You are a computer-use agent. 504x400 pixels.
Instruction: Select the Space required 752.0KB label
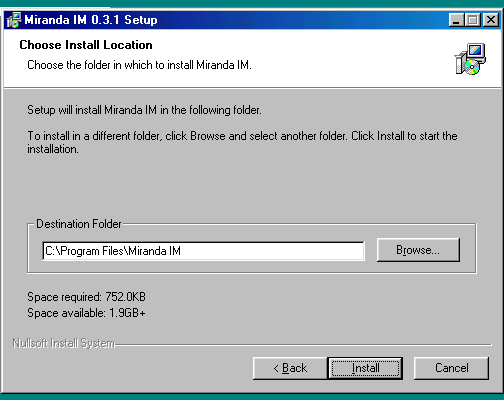[x=86, y=297]
